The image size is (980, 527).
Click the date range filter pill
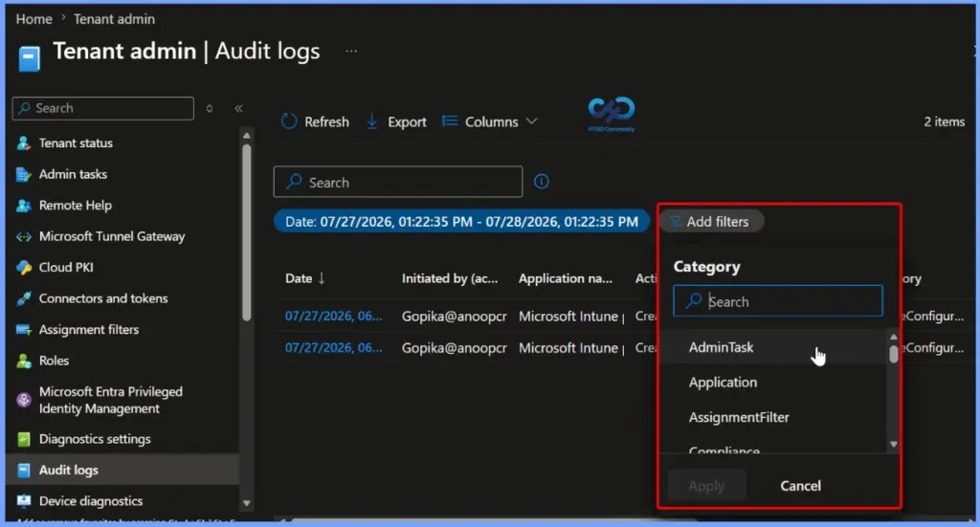pyautogui.click(x=461, y=222)
